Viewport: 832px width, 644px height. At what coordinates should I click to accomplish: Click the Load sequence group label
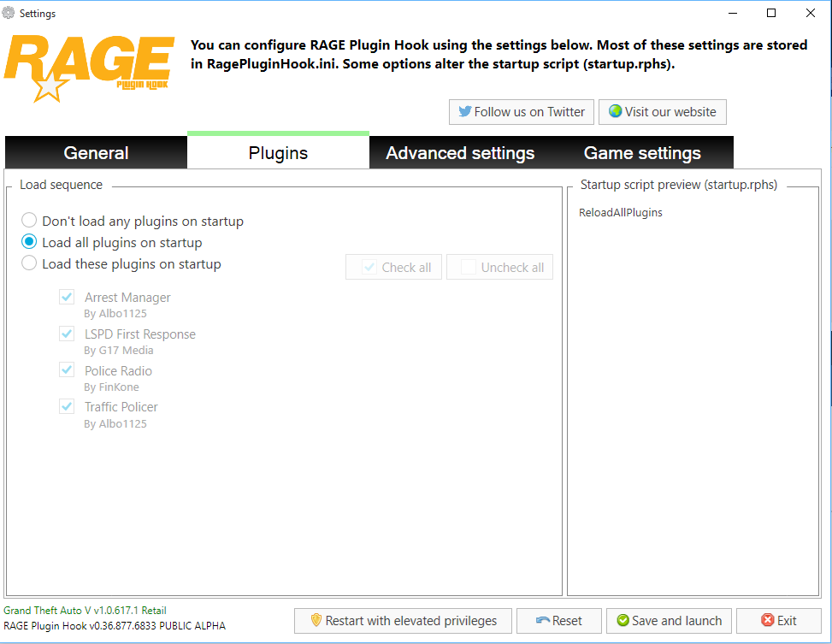(61, 185)
